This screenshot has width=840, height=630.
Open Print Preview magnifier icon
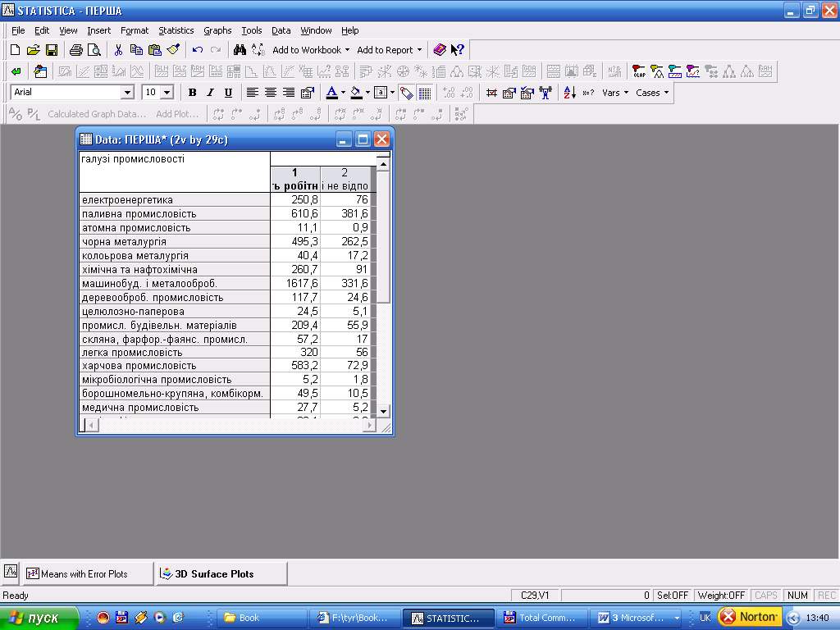(94, 50)
